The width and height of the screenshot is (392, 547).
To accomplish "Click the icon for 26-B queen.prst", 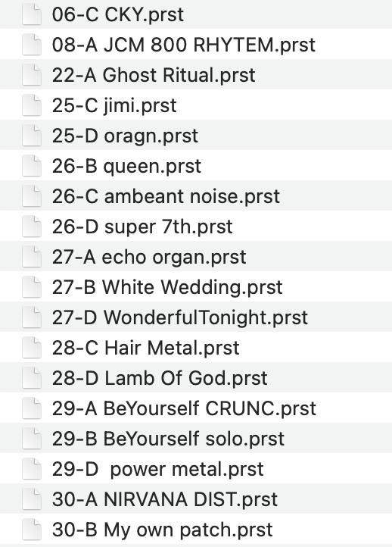I will pyautogui.click(x=32, y=166).
